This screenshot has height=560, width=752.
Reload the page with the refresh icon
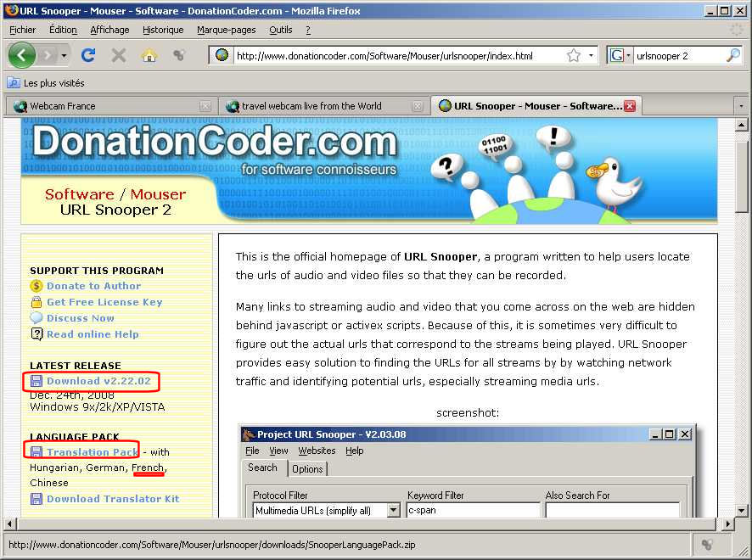[x=88, y=56]
